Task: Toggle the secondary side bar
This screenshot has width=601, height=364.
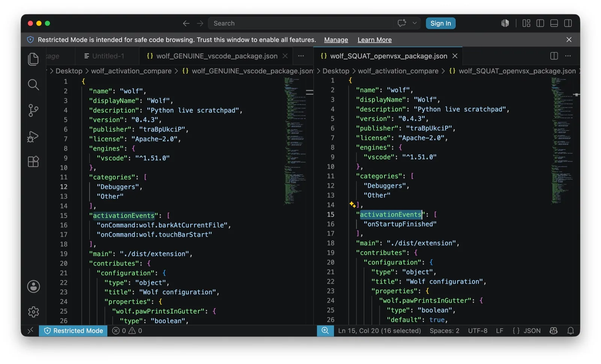Action: (568, 23)
